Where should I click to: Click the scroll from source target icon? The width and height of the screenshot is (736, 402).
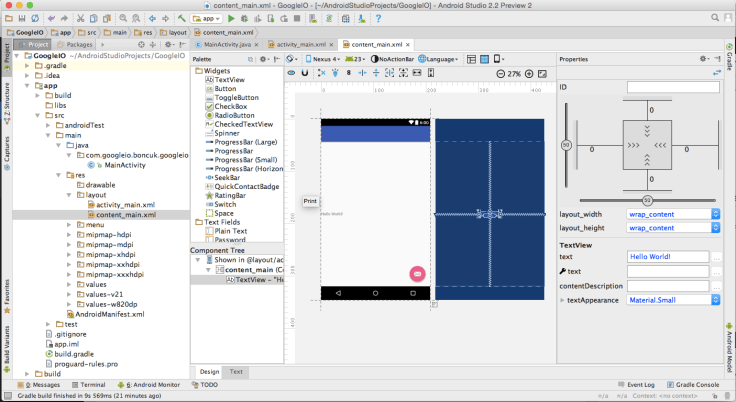pyautogui.click(x=141, y=45)
